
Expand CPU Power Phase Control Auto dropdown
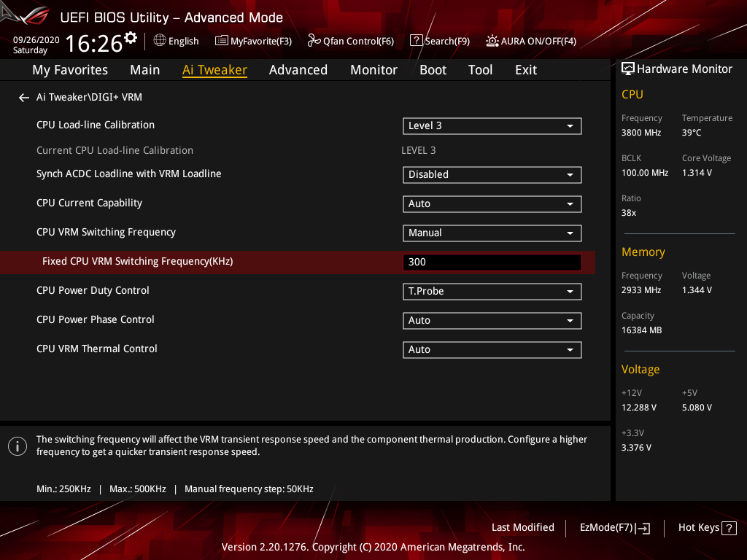click(492, 321)
